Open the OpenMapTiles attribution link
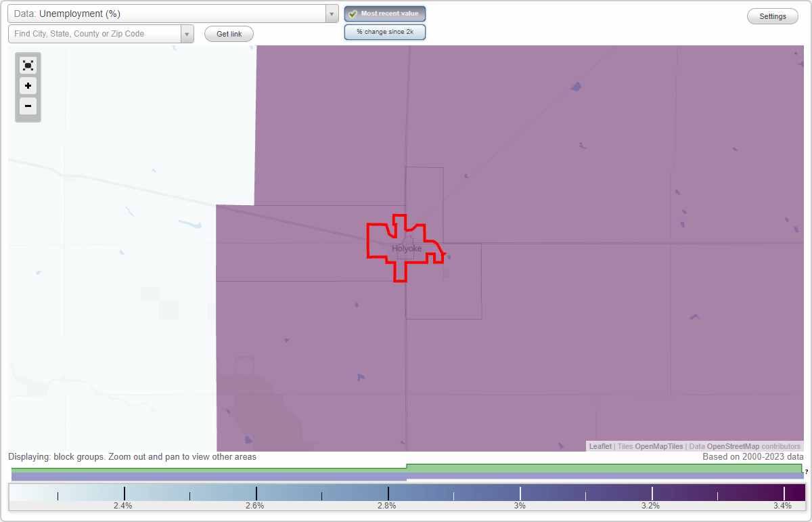Screen dimensions: 812x522 [659, 447]
